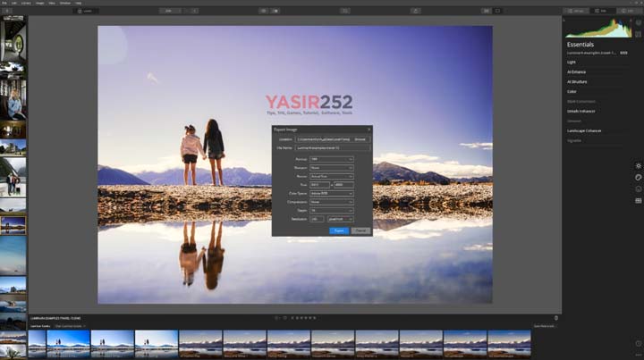
Task: Open the Format dropdown showing TIFF
Action: click(332, 159)
